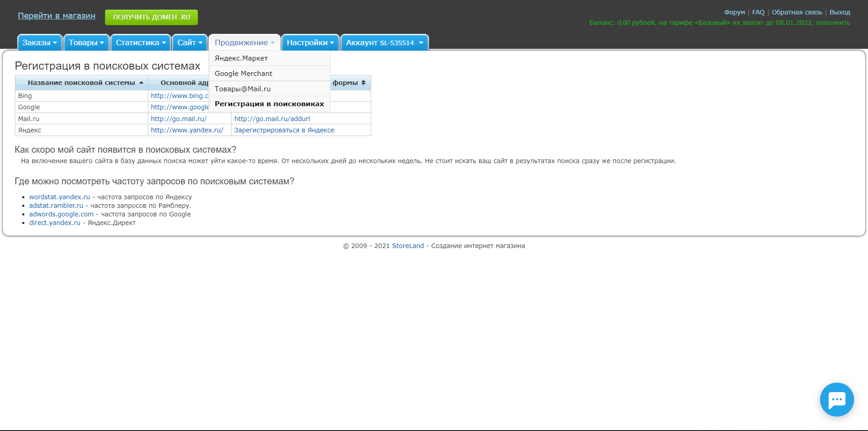
Task: Expand the Настройки menu
Action: (x=310, y=42)
